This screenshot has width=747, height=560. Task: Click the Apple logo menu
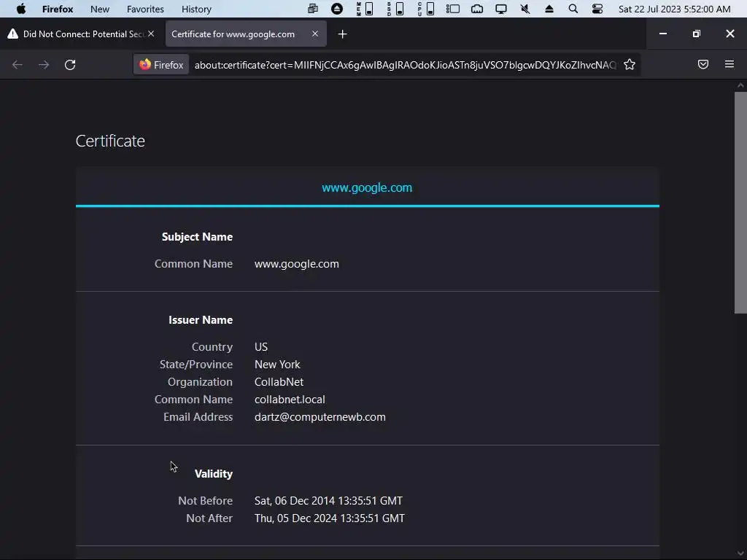click(x=21, y=9)
